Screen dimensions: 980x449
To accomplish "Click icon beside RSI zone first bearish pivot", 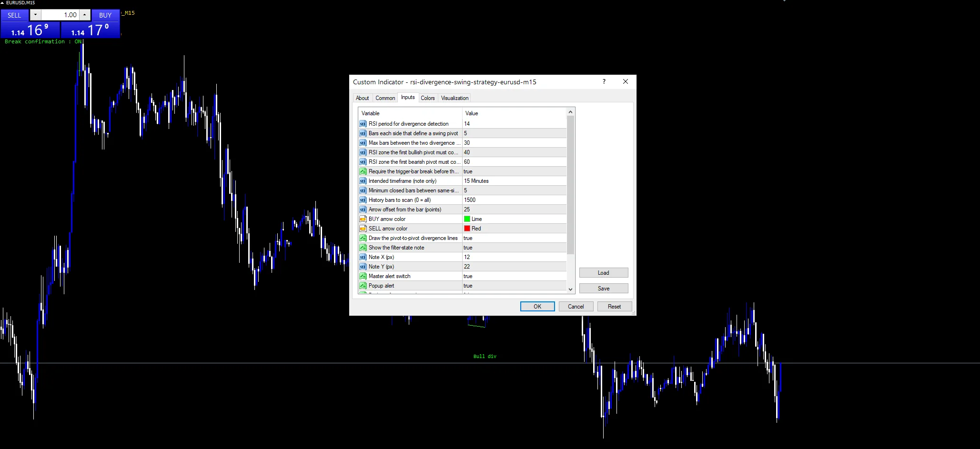I will (363, 162).
